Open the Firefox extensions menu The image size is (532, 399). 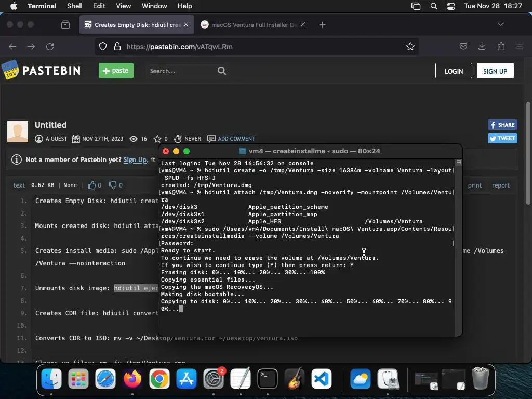501,46
